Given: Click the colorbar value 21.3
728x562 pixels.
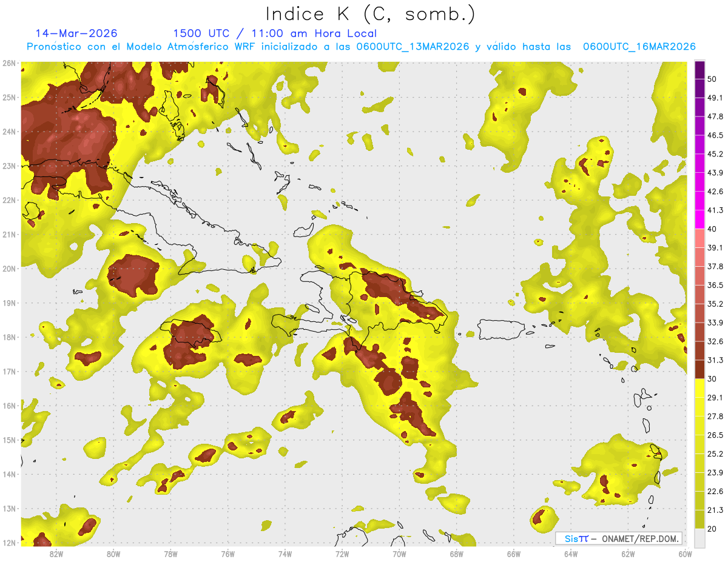Looking at the screenshot, I should [715, 509].
